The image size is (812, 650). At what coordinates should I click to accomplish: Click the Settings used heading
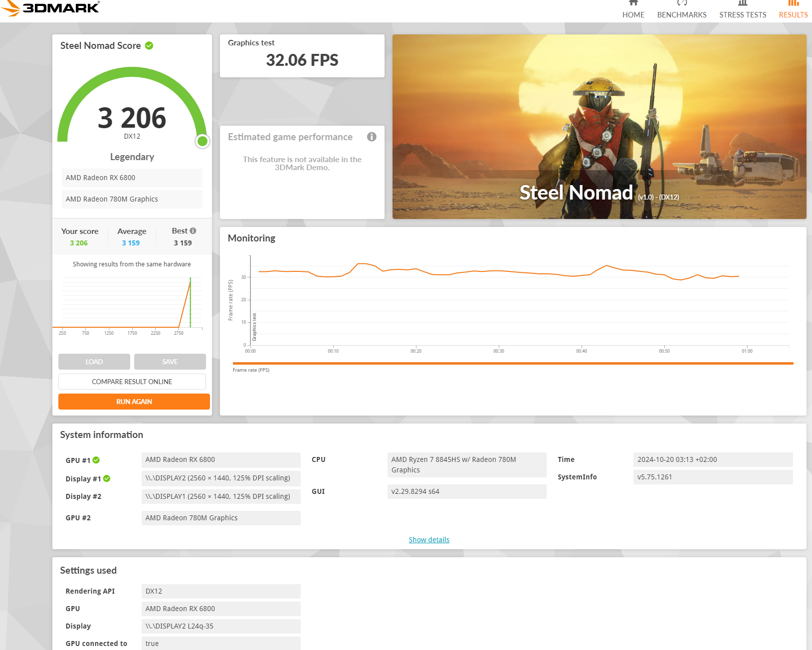coord(88,571)
